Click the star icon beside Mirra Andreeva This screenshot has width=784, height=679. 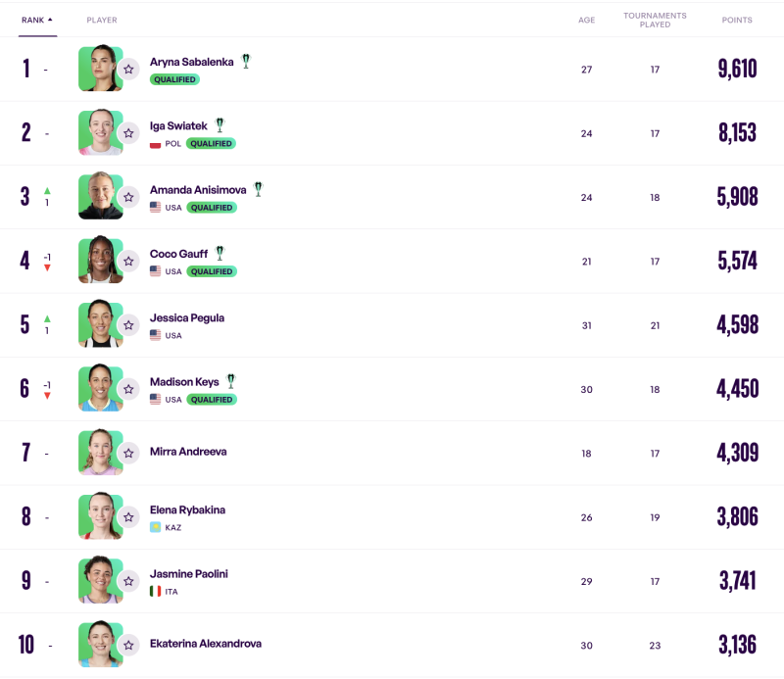click(x=128, y=453)
